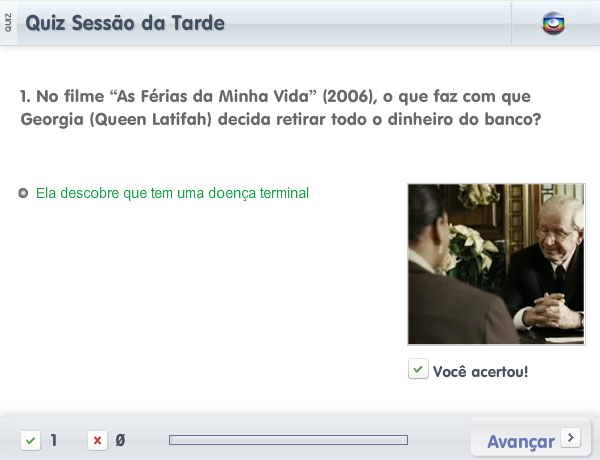Click answer text Ela descobre que tem uma doença terminal
Viewport: 600px width, 460px height.
point(172,193)
